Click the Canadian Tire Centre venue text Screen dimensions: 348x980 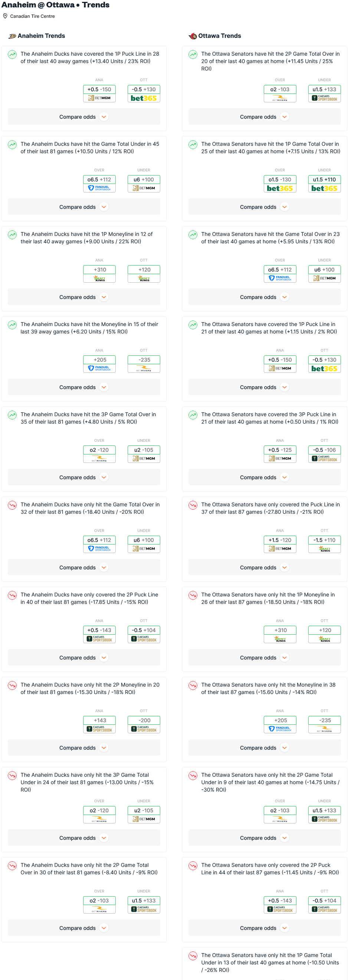pos(32,16)
